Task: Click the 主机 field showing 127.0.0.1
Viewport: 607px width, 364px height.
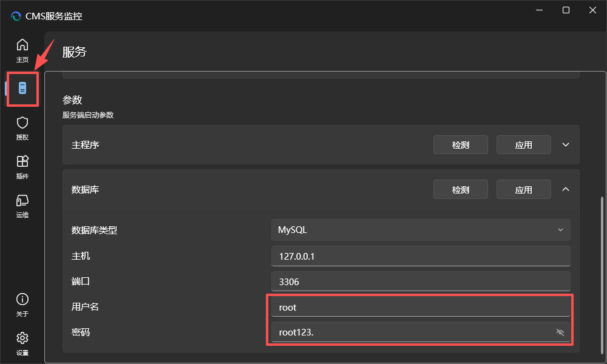Action: click(x=421, y=256)
